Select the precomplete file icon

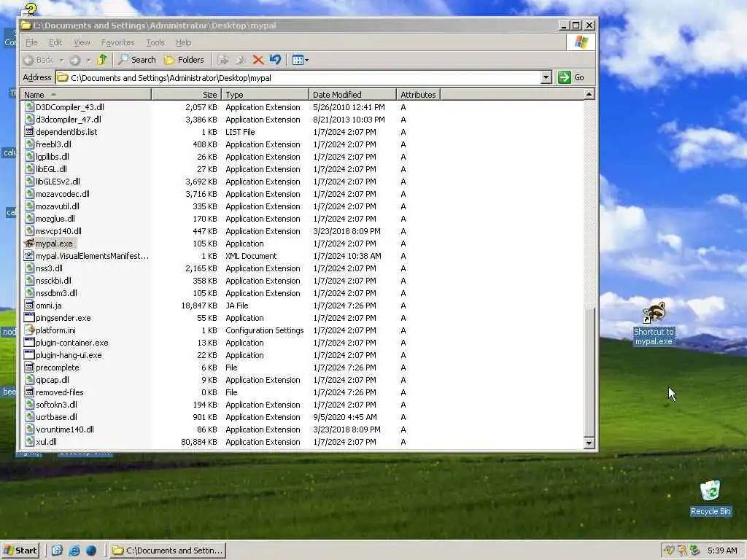(29, 367)
